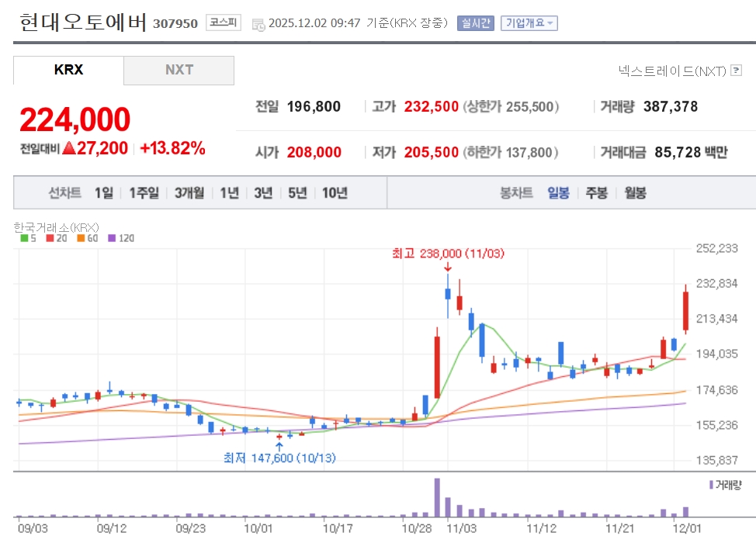
Task: Select the 10년 line chart period
Action: 335,193
